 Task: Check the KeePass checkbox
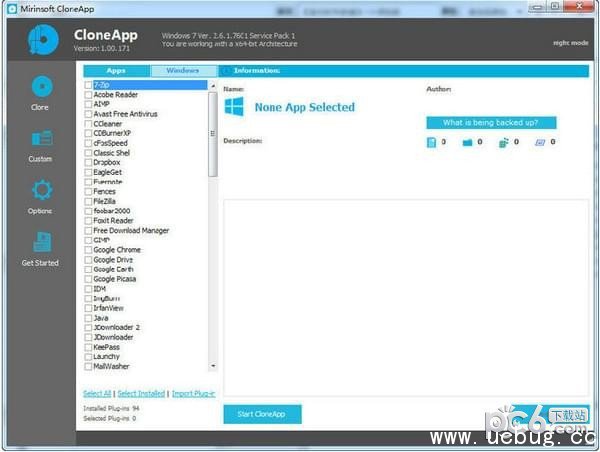pyautogui.click(x=88, y=347)
